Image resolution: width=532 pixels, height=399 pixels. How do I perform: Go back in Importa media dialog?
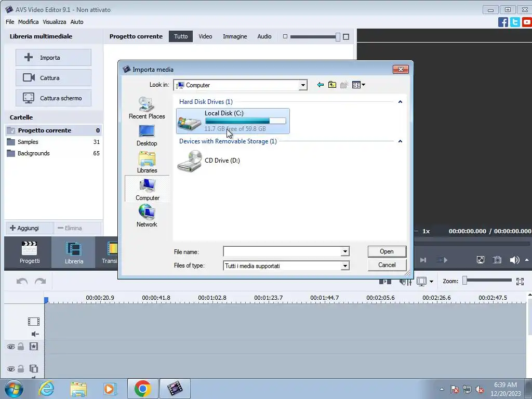click(320, 85)
